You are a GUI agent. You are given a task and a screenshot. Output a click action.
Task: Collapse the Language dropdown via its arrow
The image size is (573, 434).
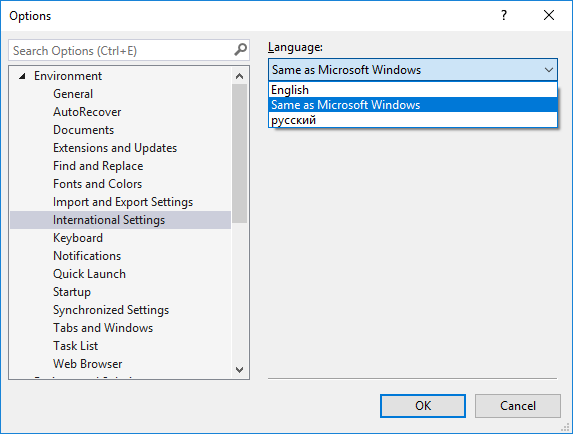coord(549,70)
